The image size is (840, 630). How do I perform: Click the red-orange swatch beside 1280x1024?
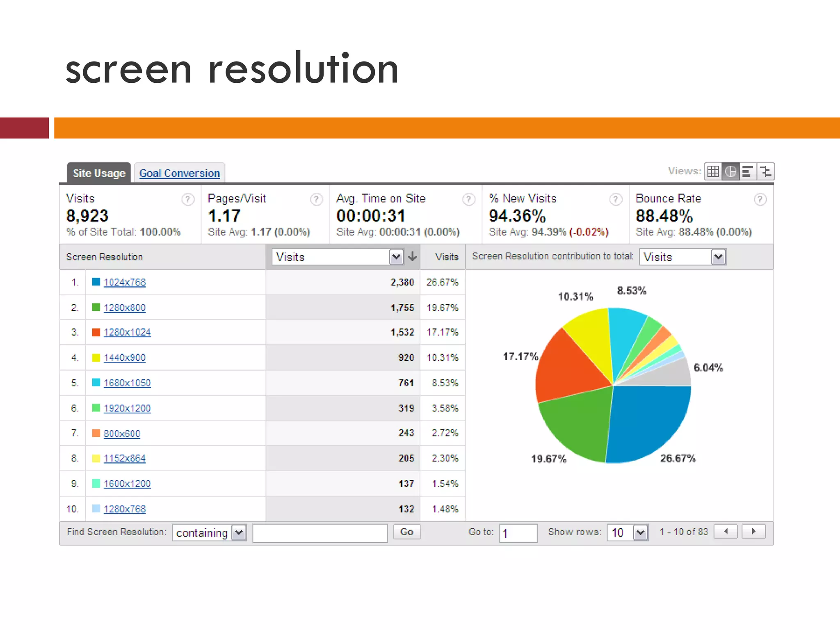click(x=96, y=332)
